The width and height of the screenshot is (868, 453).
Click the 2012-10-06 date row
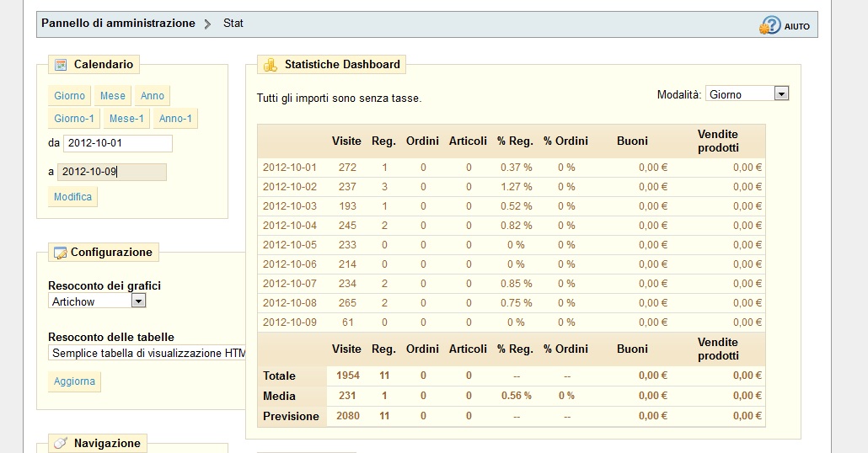(x=512, y=264)
